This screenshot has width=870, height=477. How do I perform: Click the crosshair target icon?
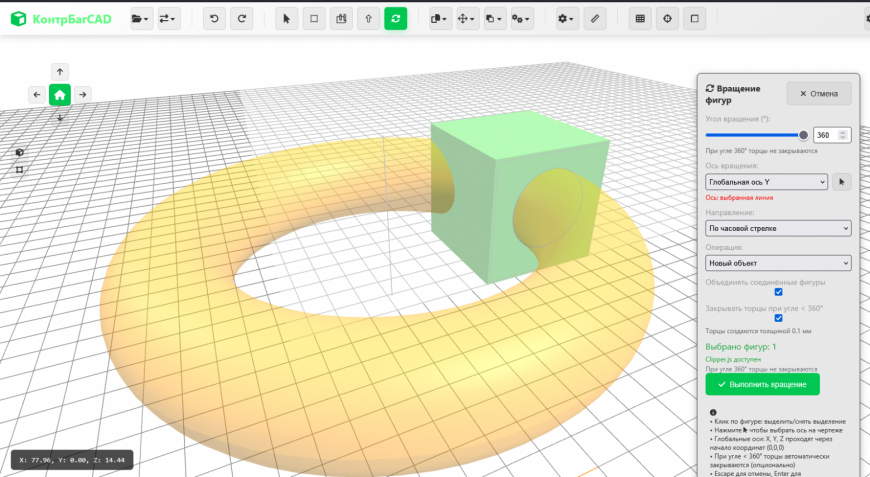coord(667,19)
